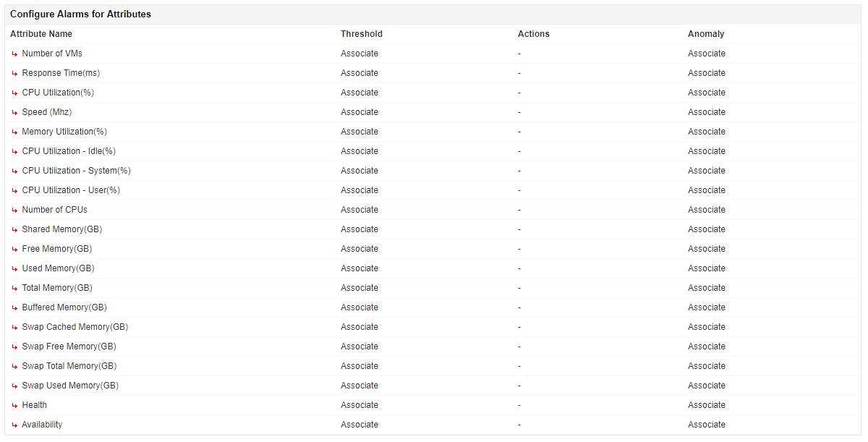
Task: Click the arrow icon next to Availability
Action: (14, 425)
